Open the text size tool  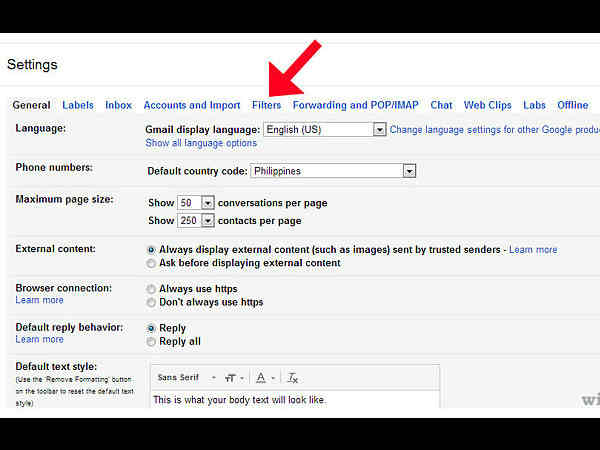[234, 378]
